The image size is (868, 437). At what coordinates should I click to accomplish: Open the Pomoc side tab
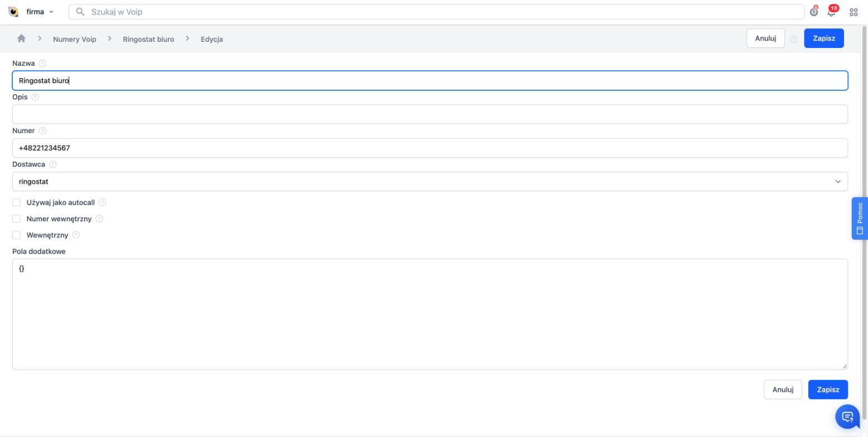pos(860,219)
